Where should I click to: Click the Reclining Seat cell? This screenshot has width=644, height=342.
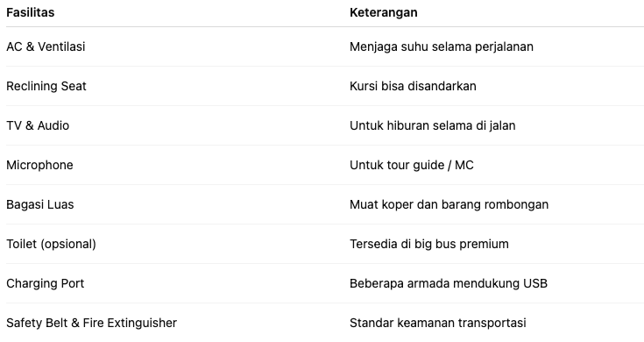pyautogui.click(x=46, y=86)
